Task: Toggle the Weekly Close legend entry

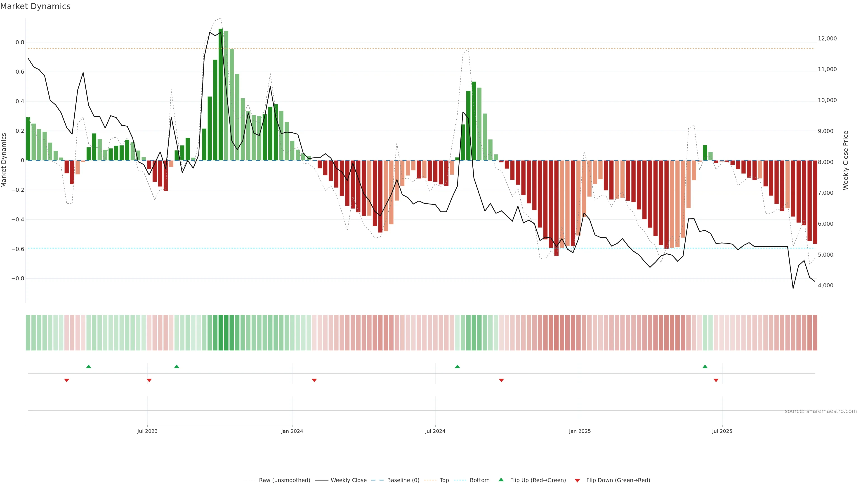Action: [348, 480]
